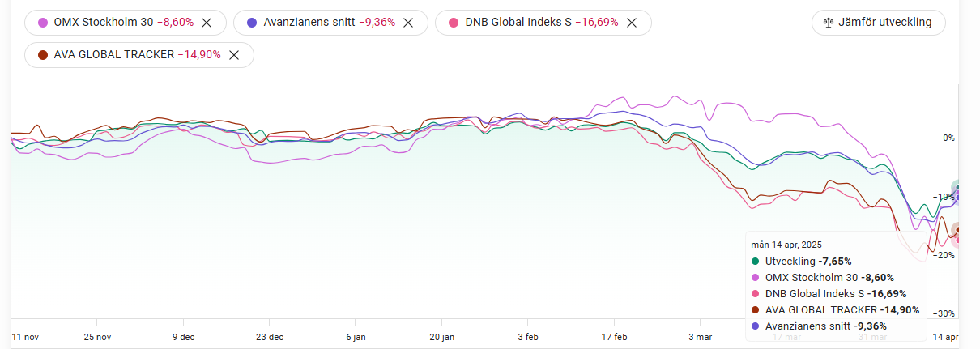Viewport: 980px width, 349px height.
Task: Remove OMX Stockholm 30 comparison with X
Action: pyautogui.click(x=207, y=23)
